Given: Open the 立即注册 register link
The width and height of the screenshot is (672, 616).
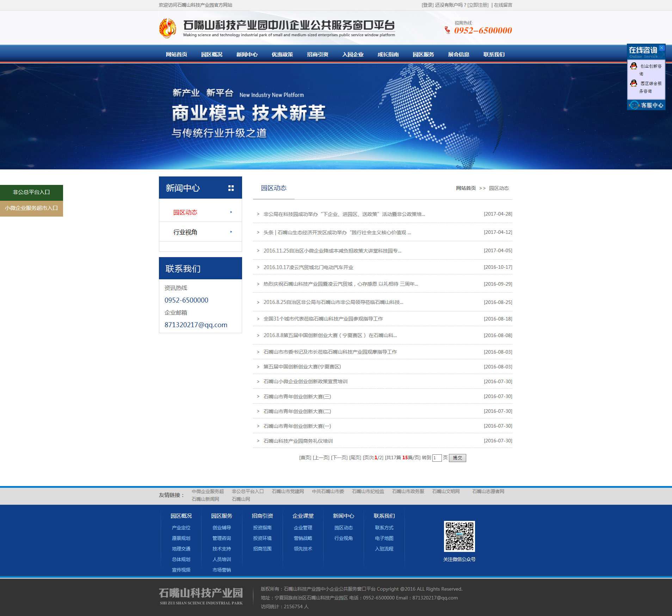Looking at the screenshot, I should [x=478, y=5].
